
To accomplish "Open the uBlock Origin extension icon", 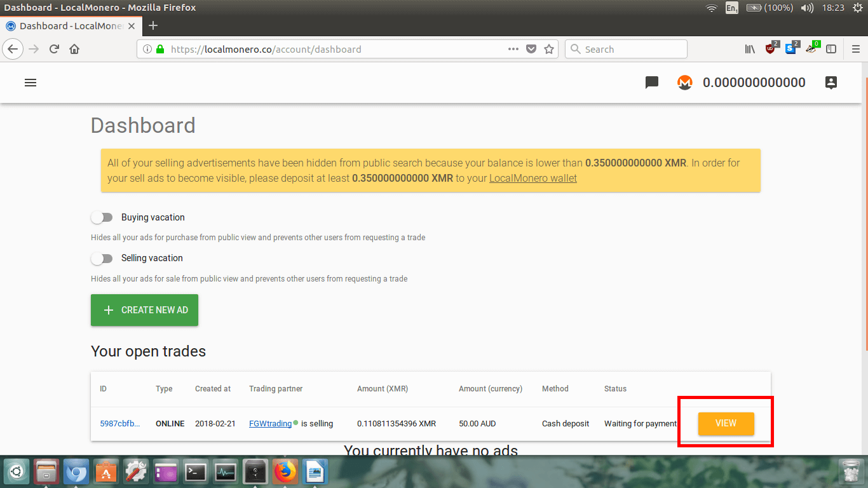I will click(771, 48).
